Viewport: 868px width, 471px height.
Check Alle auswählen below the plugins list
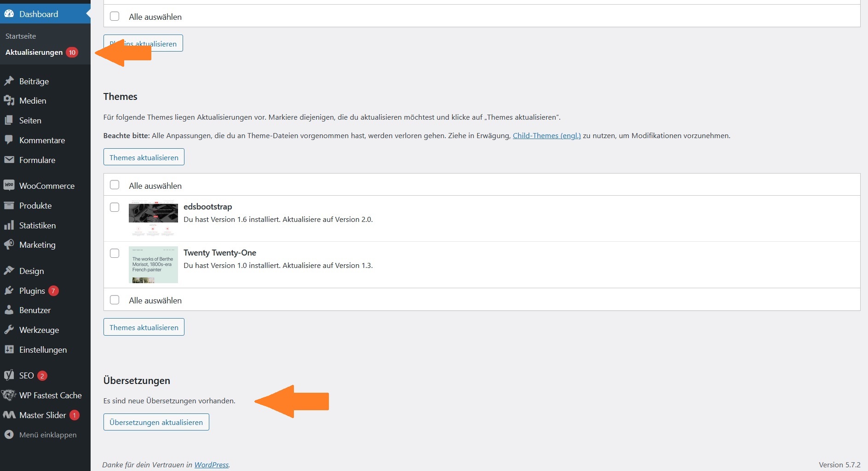pos(115,16)
